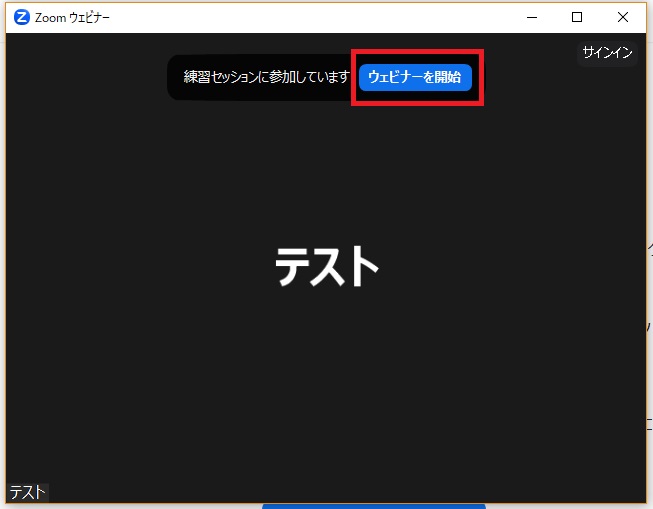Maximize the Zoom webinar window

(x=577, y=17)
